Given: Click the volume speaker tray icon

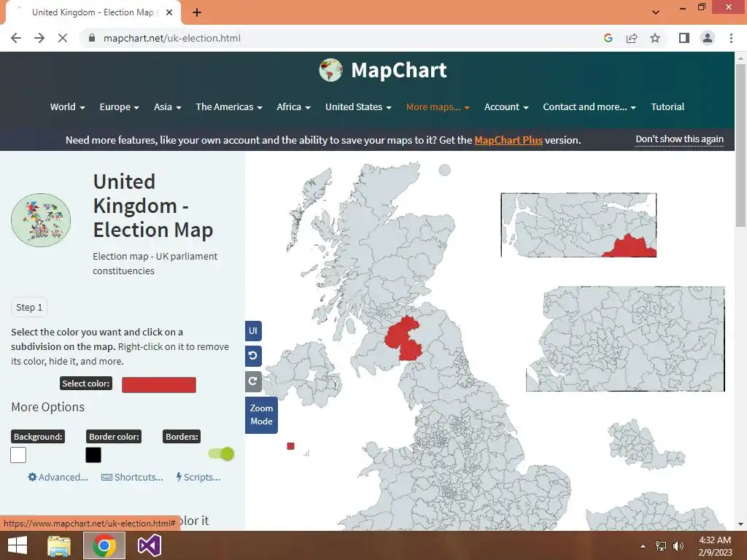Looking at the screenshot, I should coord(678,545).
